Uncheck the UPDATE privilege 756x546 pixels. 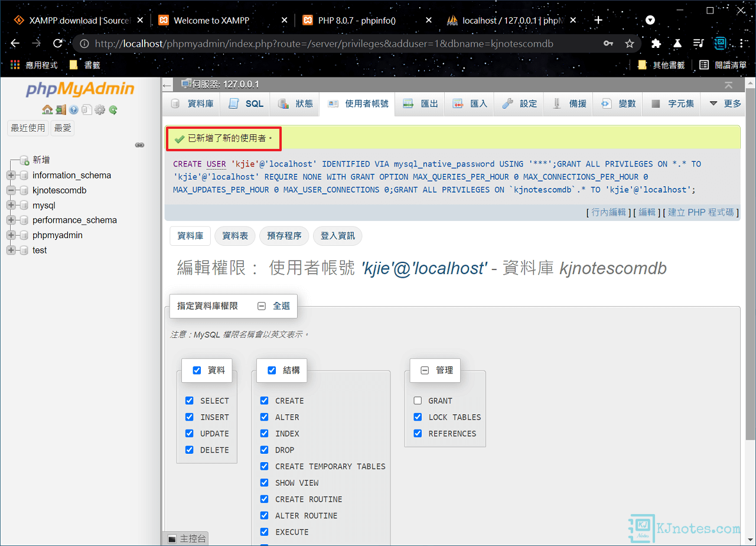click(x=190, y=433)
